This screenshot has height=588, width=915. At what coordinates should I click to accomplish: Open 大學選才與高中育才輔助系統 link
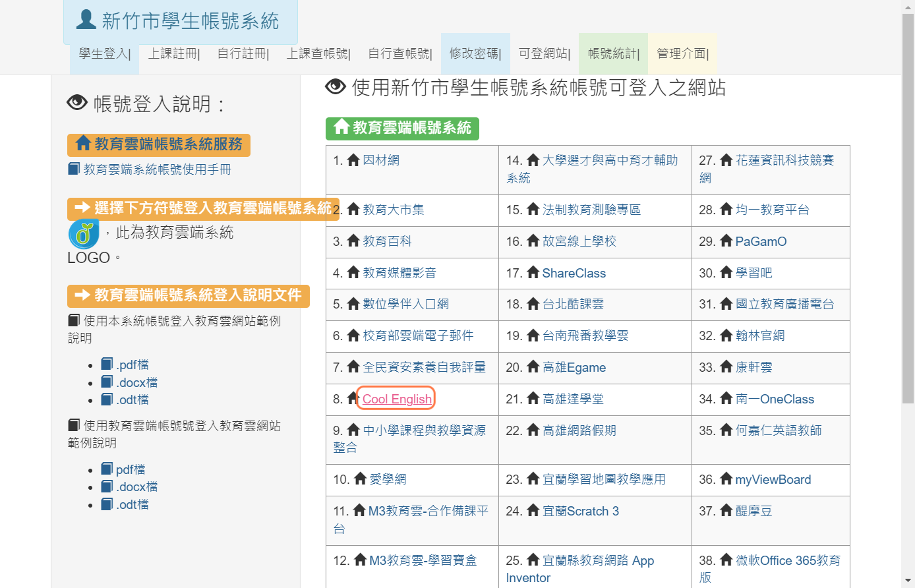592,169
